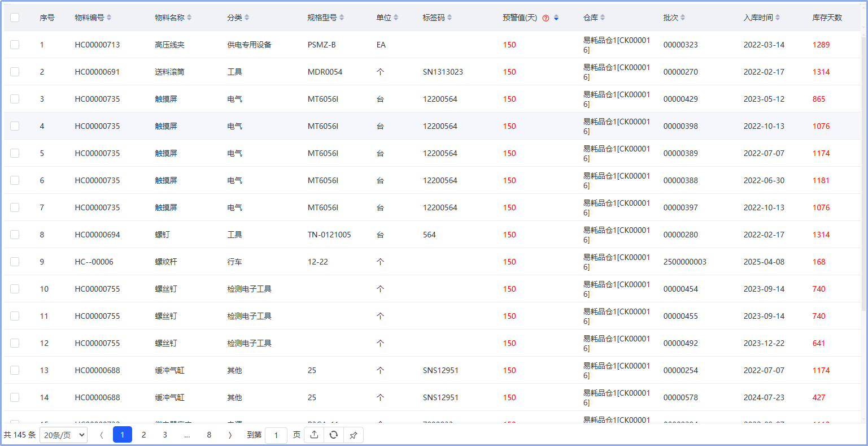
Task: Sort the 标签码 column
Action: click(x=450, y=18)
